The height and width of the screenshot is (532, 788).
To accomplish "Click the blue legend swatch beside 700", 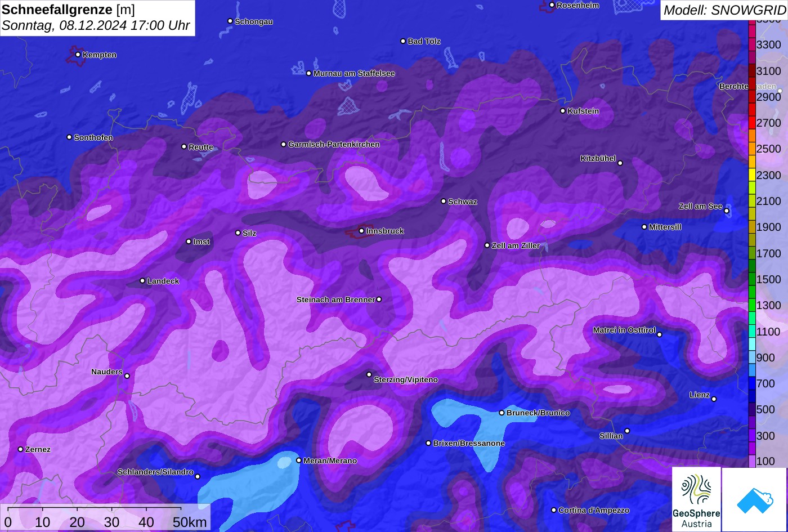I will (752, 384).
